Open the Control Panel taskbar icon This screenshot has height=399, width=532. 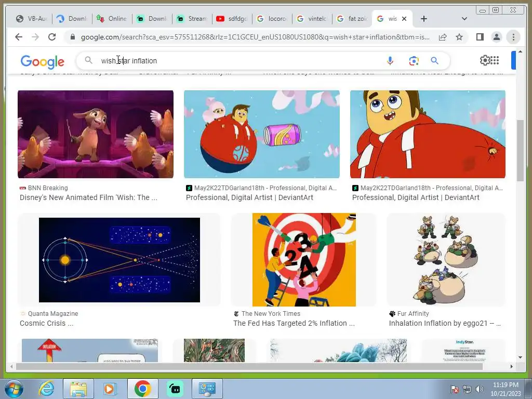(x=207, y=389)
